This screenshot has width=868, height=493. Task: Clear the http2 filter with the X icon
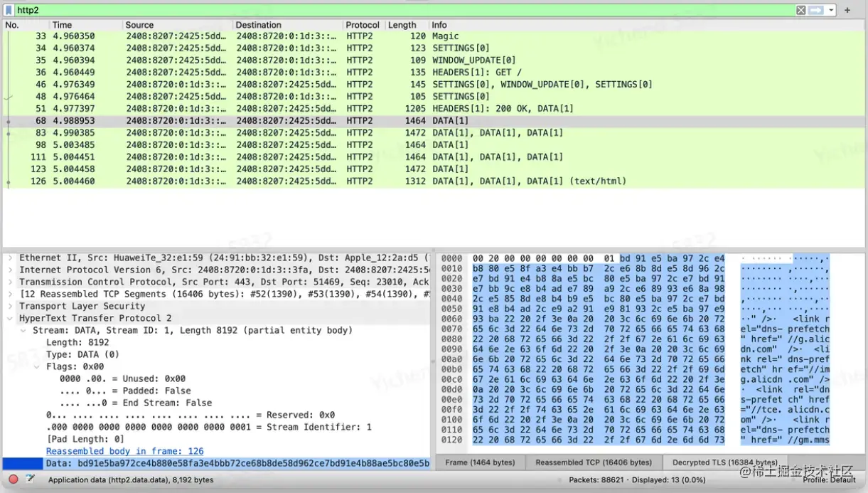(800, 9)
